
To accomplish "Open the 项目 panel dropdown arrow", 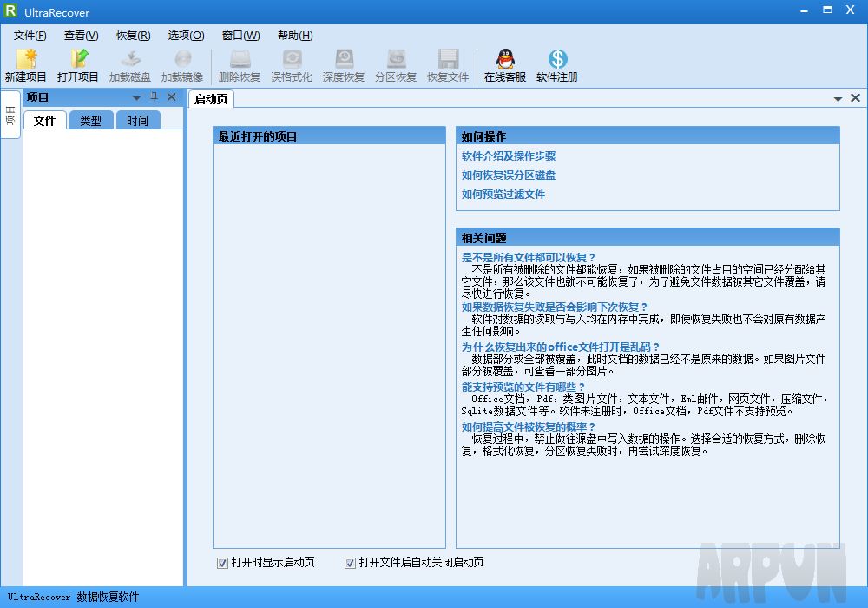I will [136, 98].
